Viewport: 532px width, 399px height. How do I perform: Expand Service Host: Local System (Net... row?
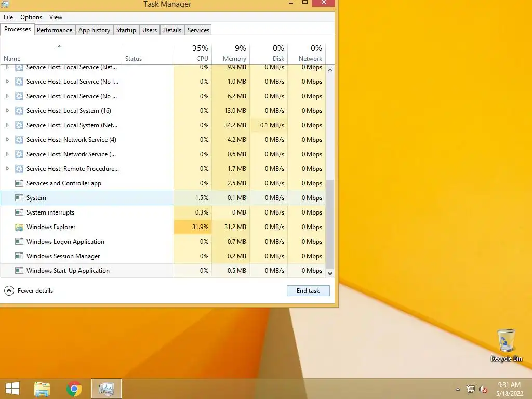click(x=7, y=125)
